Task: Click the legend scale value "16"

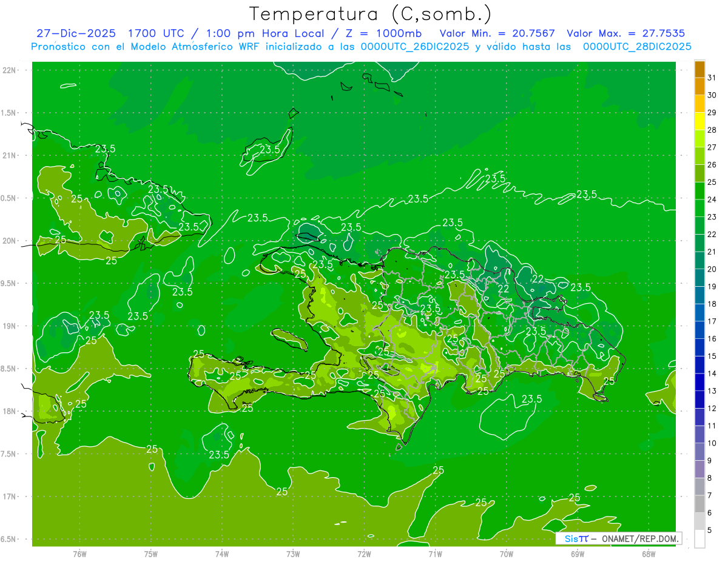Action: pos(712,339)
